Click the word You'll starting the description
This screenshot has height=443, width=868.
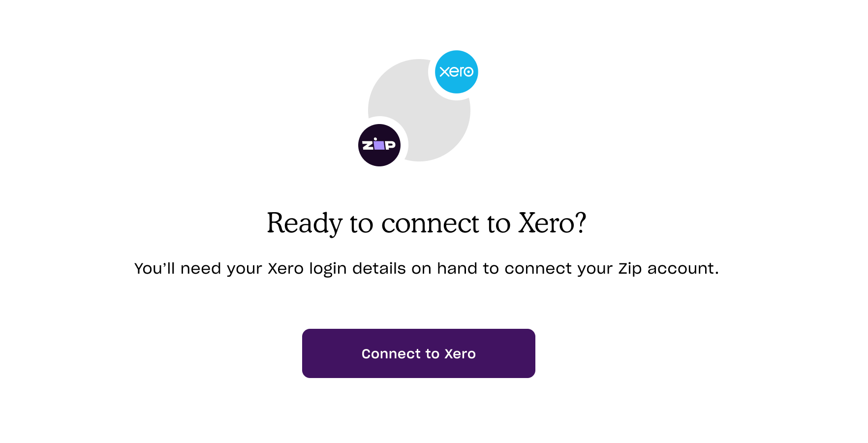155,269
